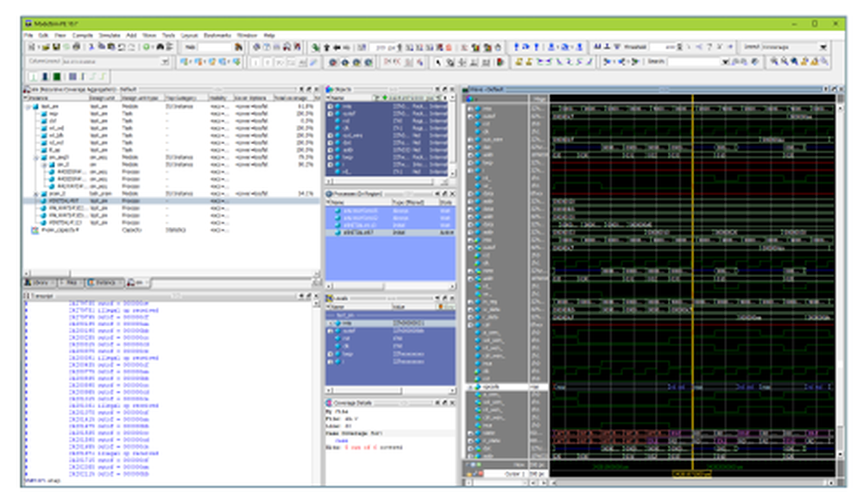
Task: Click the Zoom In magnifier icon
Action: coord(774,61)
